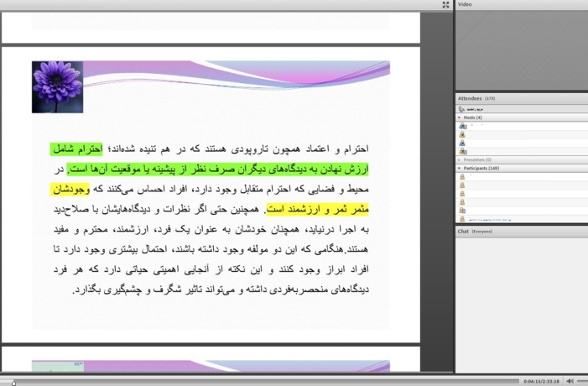Click the speaker volume icon
Viewport: 588px width, 386px height.
pos(570,381)
